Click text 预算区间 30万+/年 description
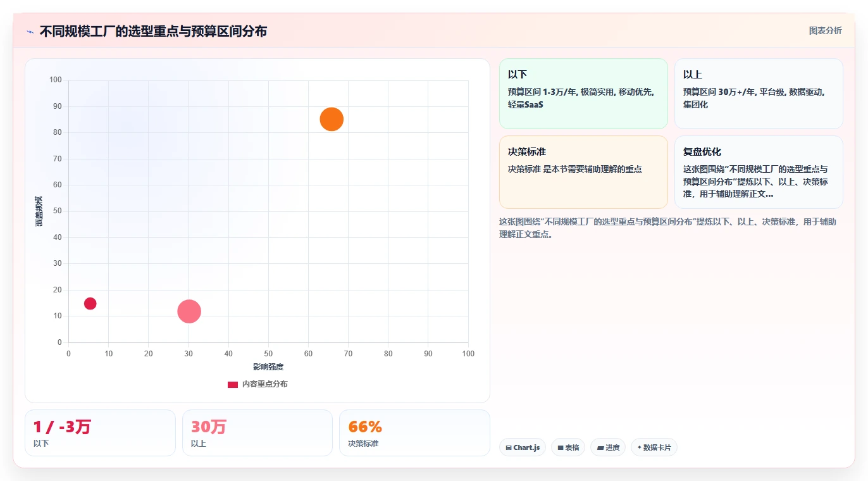868x481 pixels. coord(754,98)
